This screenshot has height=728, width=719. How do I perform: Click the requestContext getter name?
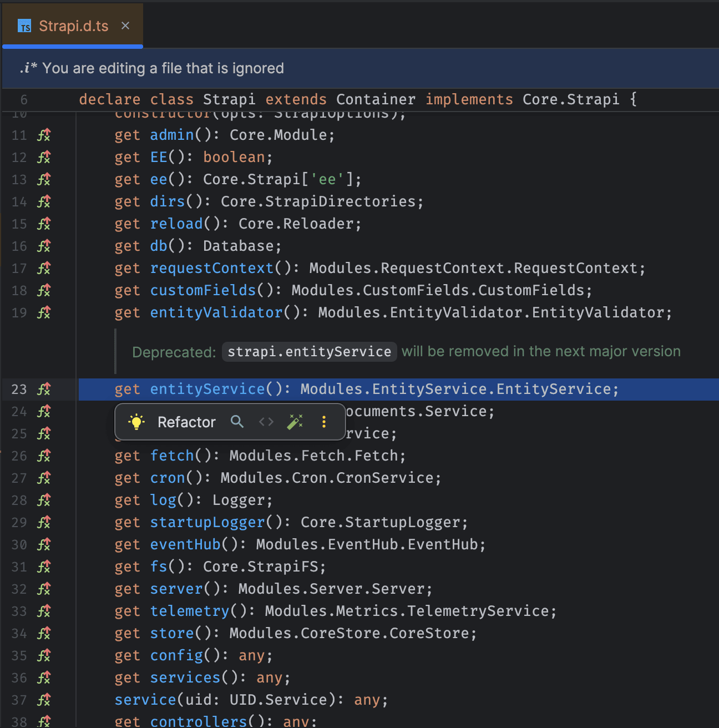212,268
